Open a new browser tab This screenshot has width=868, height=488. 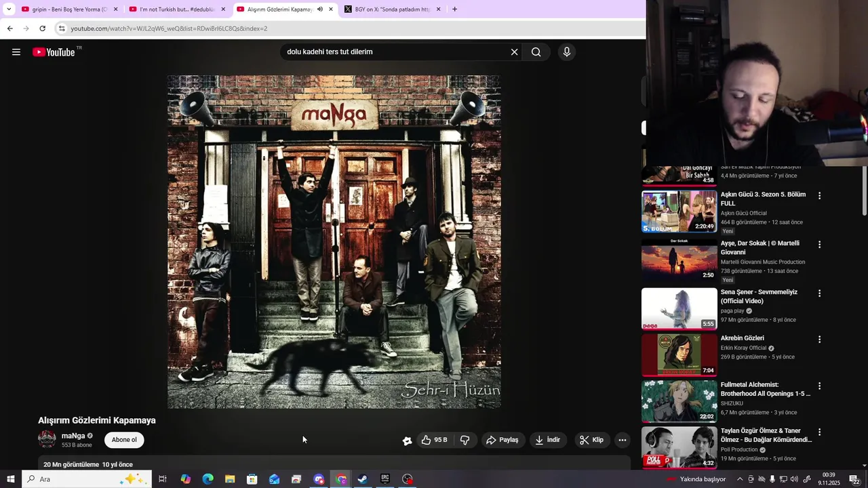pos(454,9)
